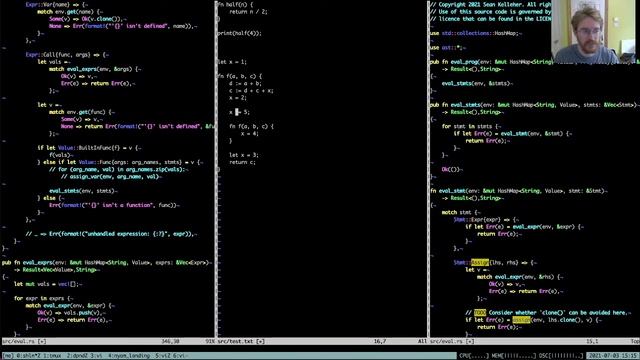This screenshot has width=640, height=360.
Task: Click the CPU meter in tmux status bar
Action: point(473,356)
